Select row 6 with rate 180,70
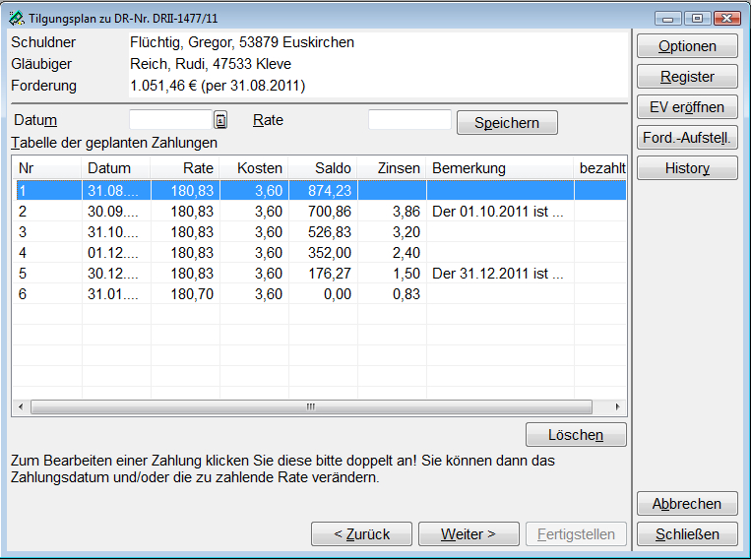The width and height of the screenshot is (751, 560). [197, 294]
